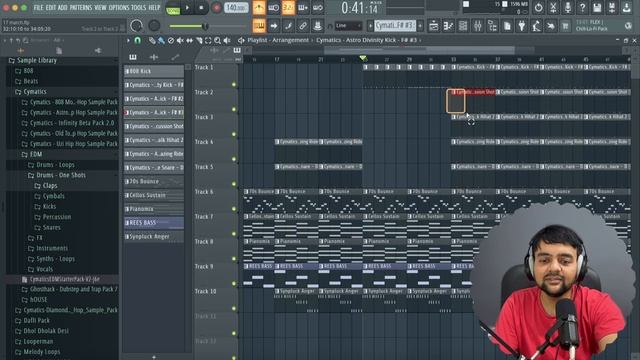Click the render/export audio icon
Image resolution: width=640 pixels, height=360 pixels.
[612, 7]
